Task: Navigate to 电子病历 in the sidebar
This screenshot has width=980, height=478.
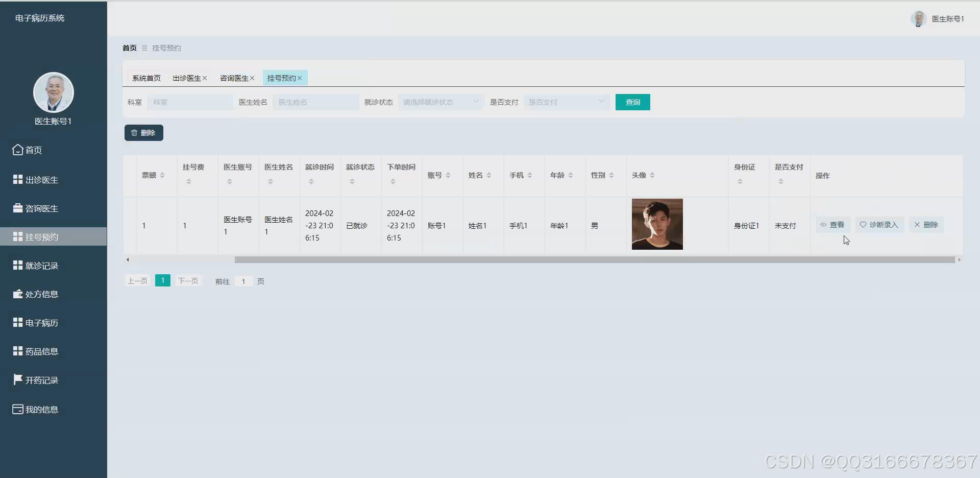Action: pos(41,322)
